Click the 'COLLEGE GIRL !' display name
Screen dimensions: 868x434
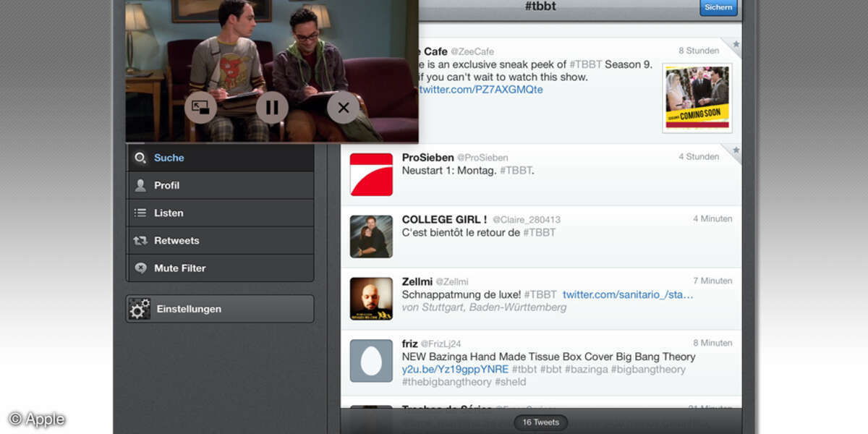[x=445, y=219]
